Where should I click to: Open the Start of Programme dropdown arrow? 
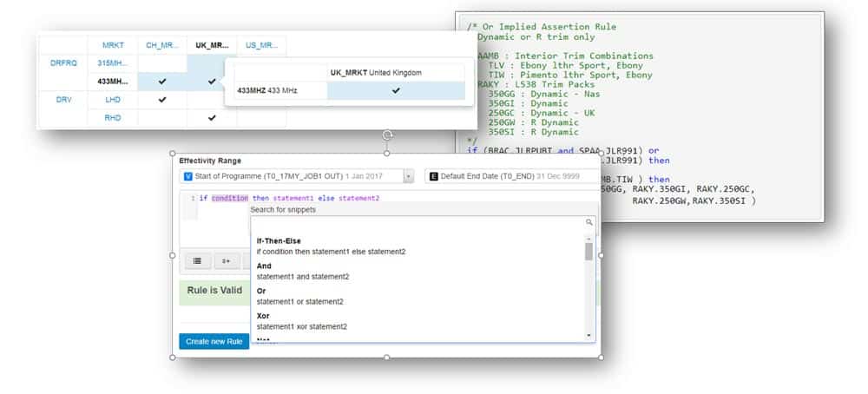408,176
